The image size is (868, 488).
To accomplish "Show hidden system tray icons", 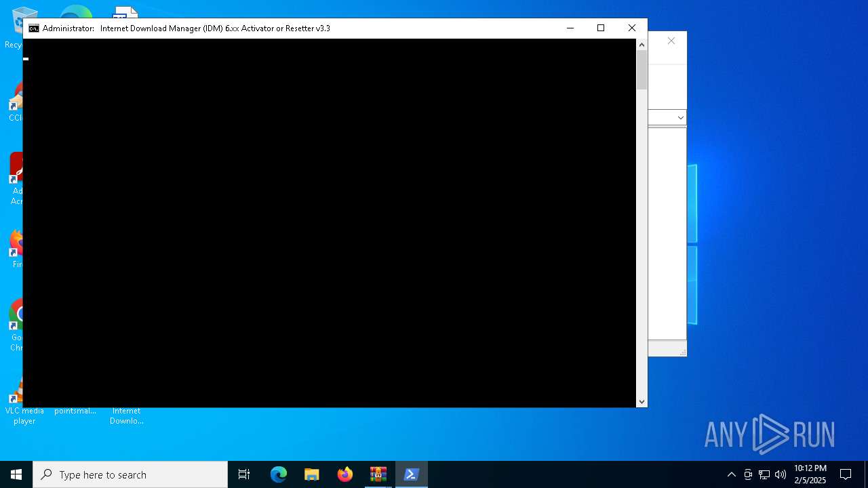I will (x=731, y=474).
